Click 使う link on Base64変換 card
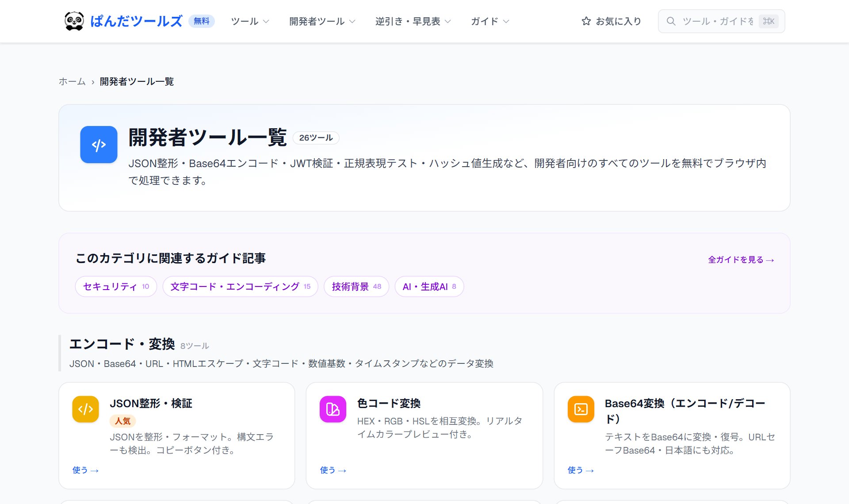This screenshot has height=504, width=849. pyautogui.click(x=581, y=470)
